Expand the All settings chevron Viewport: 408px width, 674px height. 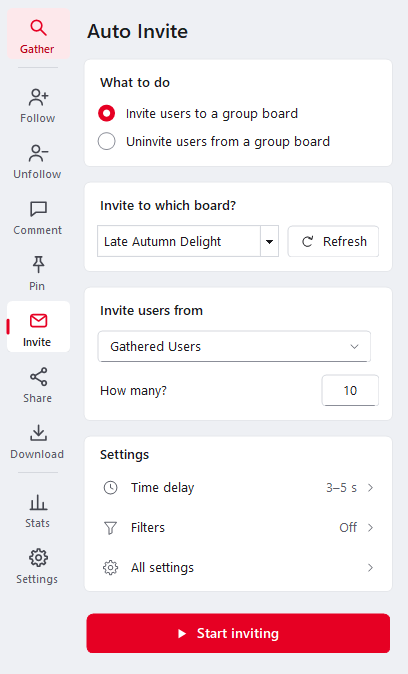[x=371, y=568]
